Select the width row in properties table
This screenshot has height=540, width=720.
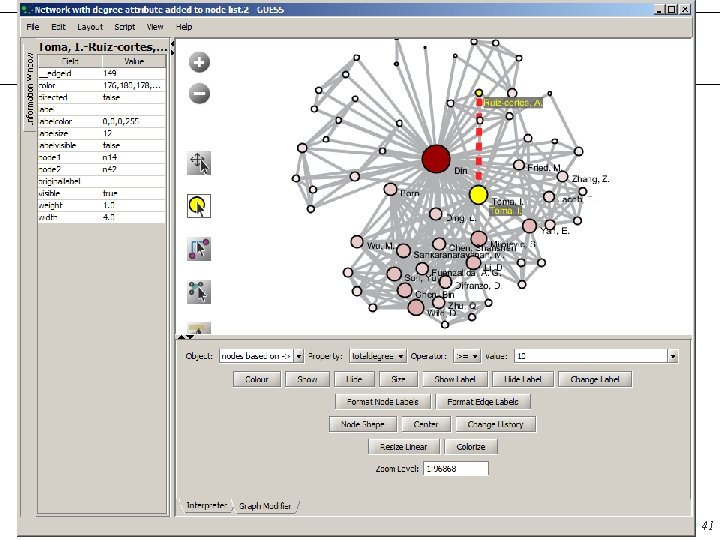pos(102,217)
